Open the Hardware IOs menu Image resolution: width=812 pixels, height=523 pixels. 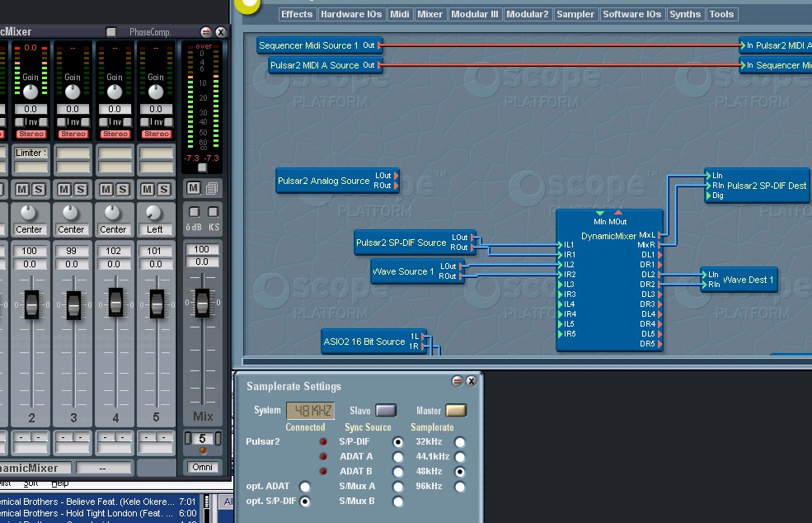(x=352, y=14)
